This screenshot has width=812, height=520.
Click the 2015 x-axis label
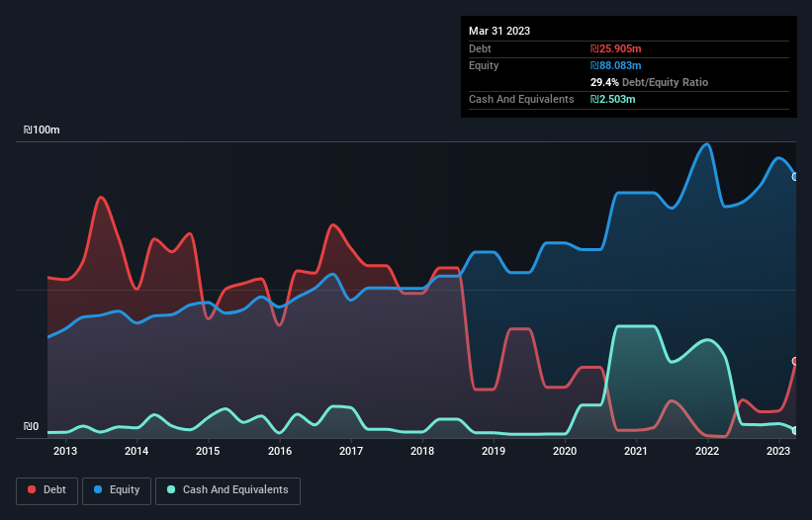point(208,451)
